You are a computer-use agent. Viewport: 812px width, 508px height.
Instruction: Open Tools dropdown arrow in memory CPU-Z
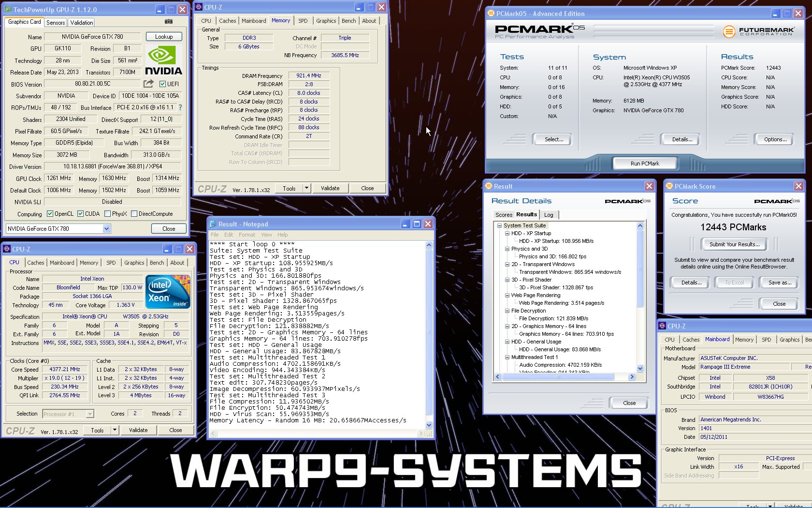pos(306,188)
